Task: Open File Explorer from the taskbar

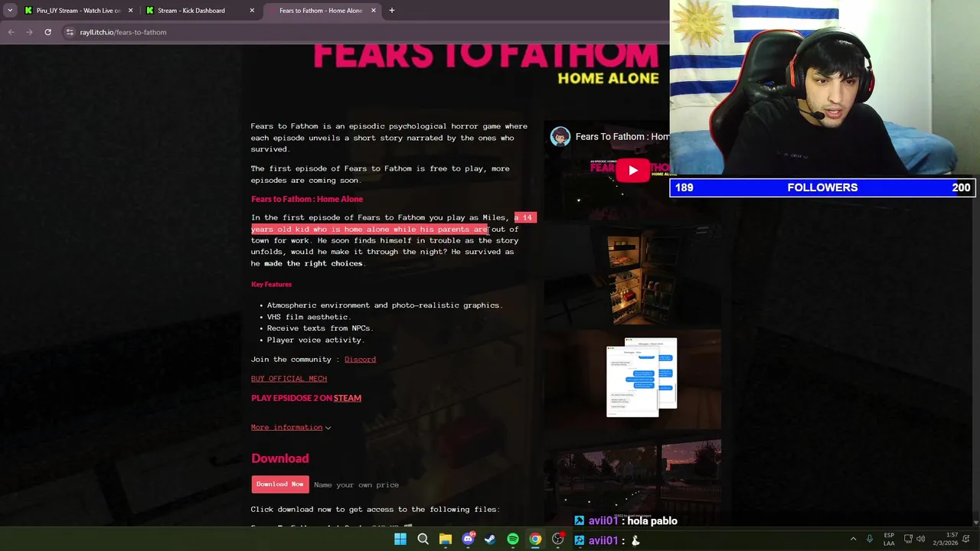Action: click(x=446, y=540)
